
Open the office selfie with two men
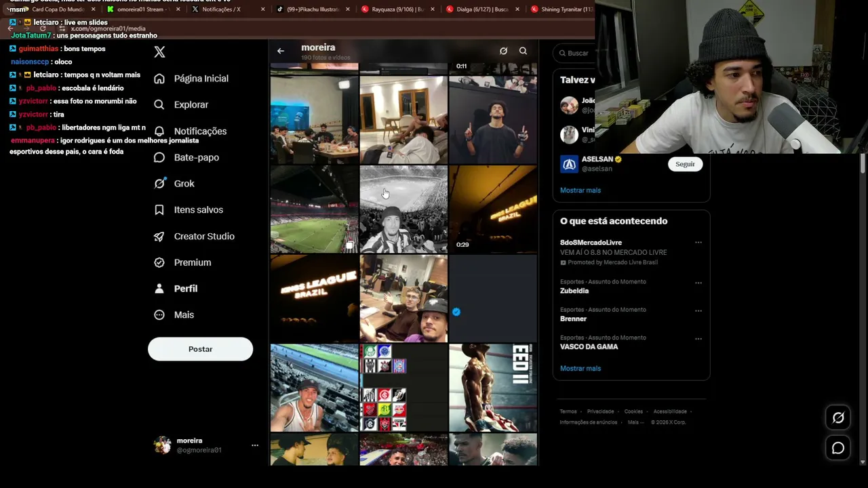(403, 299)
